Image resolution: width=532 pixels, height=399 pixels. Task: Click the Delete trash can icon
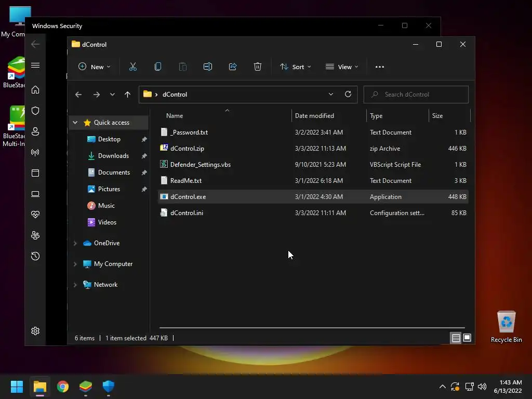[258, 67]
